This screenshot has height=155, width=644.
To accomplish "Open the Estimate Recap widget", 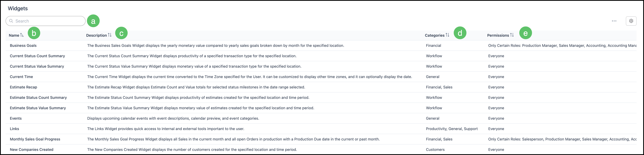I will click(321, 87).
